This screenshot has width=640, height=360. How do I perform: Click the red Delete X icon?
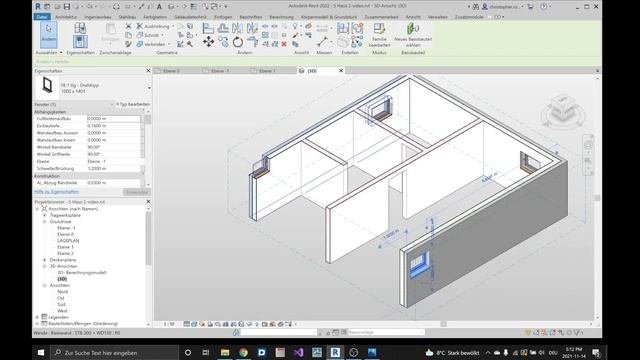click(x=284, y=44)
